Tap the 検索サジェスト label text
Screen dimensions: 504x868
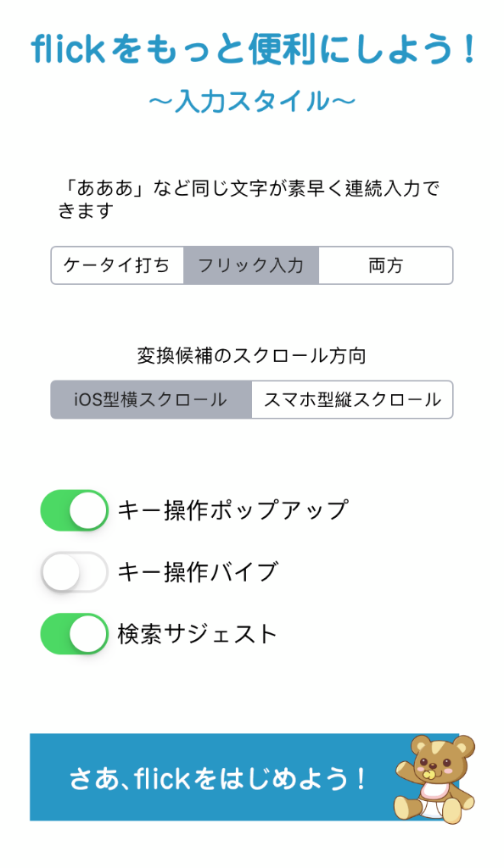tap(197, 634)
